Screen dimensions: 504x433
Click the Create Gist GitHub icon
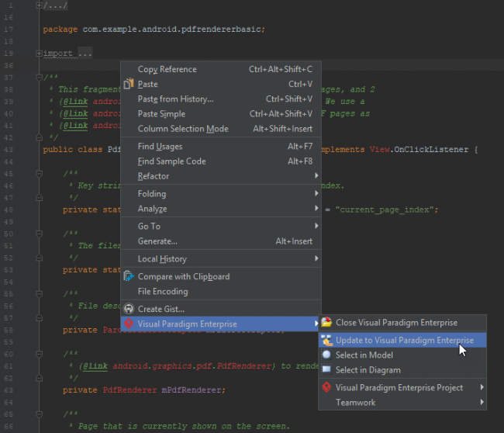pyautogui.click(x=129, y=309)
